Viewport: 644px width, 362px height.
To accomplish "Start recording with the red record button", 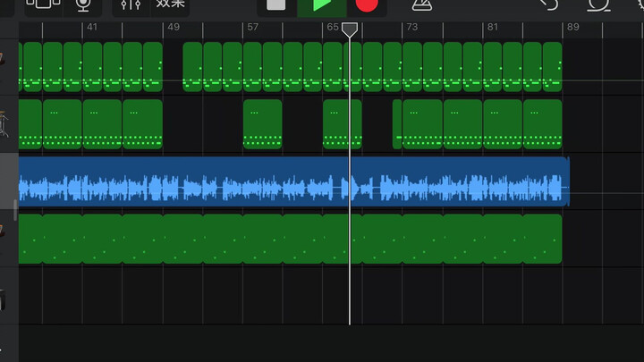I will 367,5.
